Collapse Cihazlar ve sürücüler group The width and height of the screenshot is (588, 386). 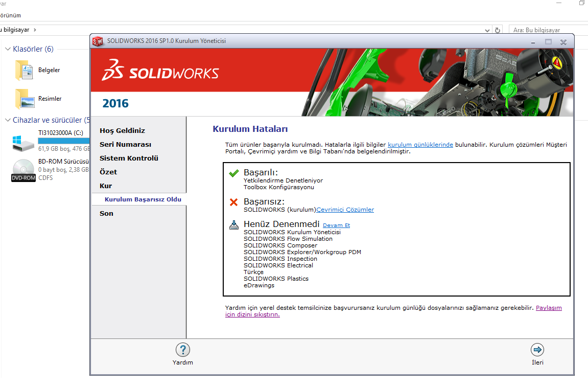click(x=8, y=120)
